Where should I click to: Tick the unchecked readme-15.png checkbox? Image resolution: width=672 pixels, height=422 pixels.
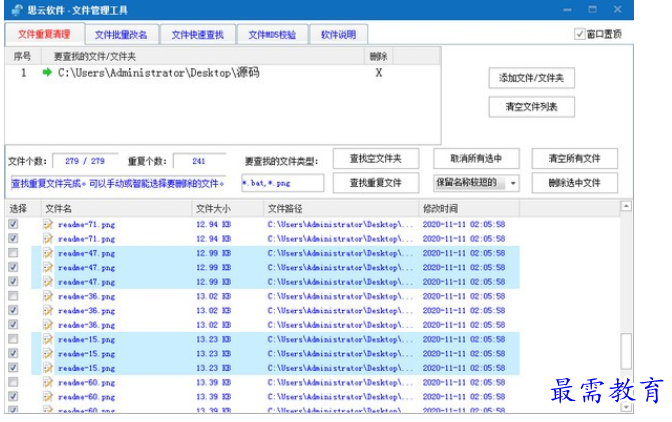point(13,339)
